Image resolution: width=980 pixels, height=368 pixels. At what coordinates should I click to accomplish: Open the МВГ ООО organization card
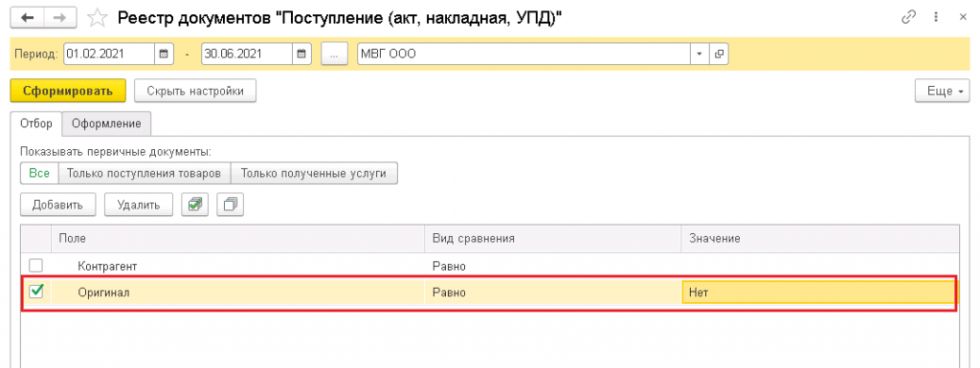point(719,54)
